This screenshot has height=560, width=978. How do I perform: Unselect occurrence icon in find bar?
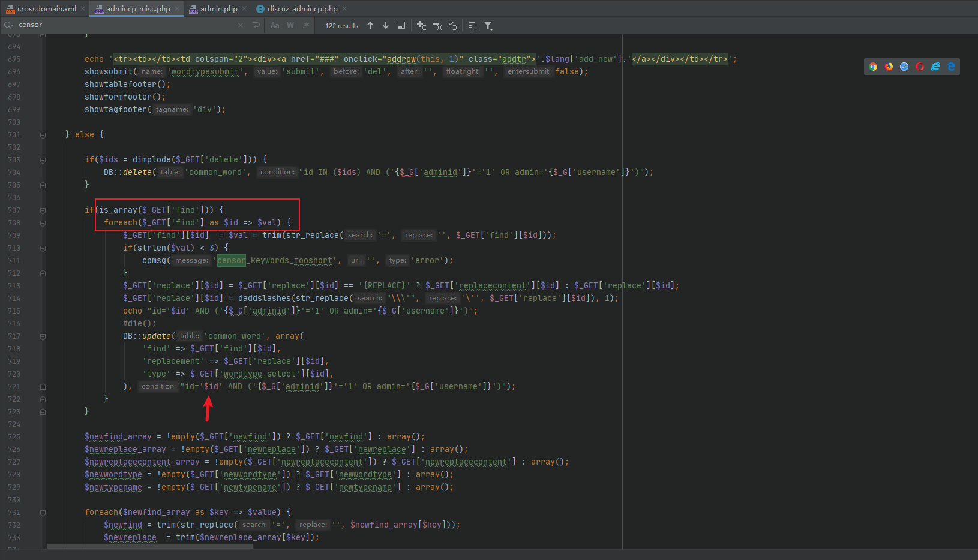click(x=437, y=25)
